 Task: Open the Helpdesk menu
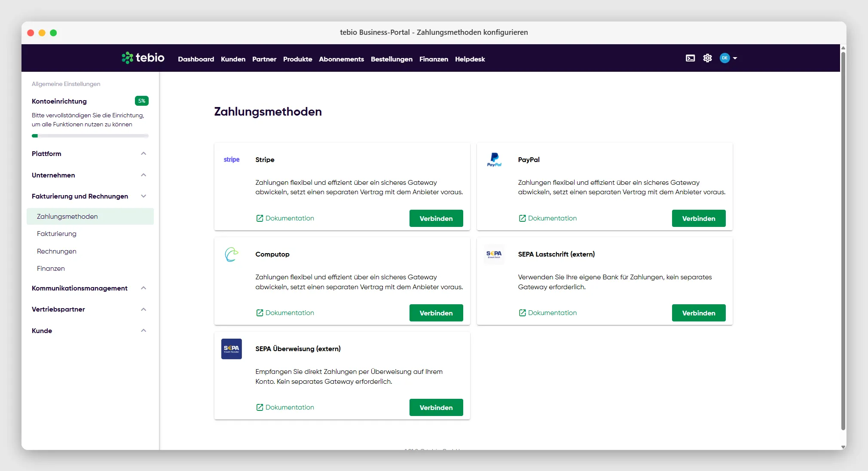(470, 59)
